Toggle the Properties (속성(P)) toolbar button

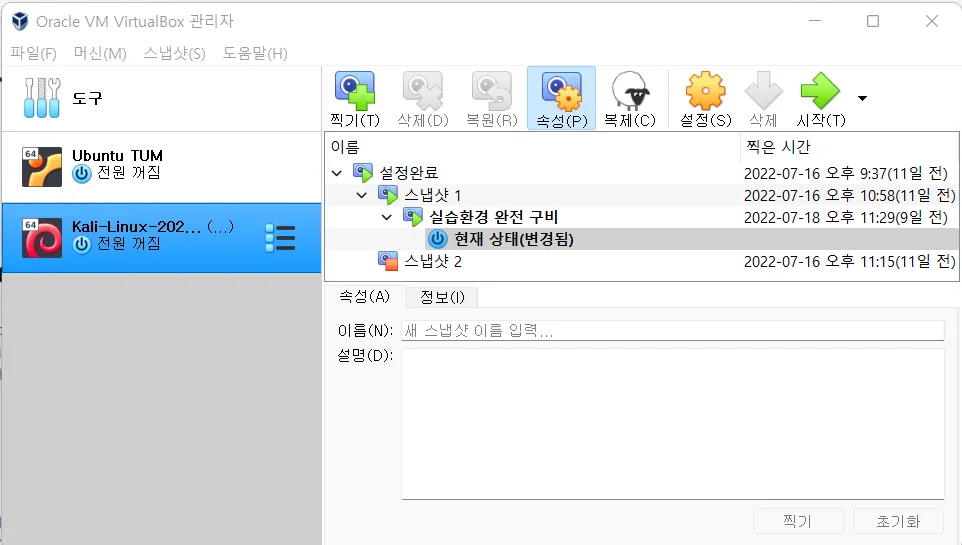point(561,98)
